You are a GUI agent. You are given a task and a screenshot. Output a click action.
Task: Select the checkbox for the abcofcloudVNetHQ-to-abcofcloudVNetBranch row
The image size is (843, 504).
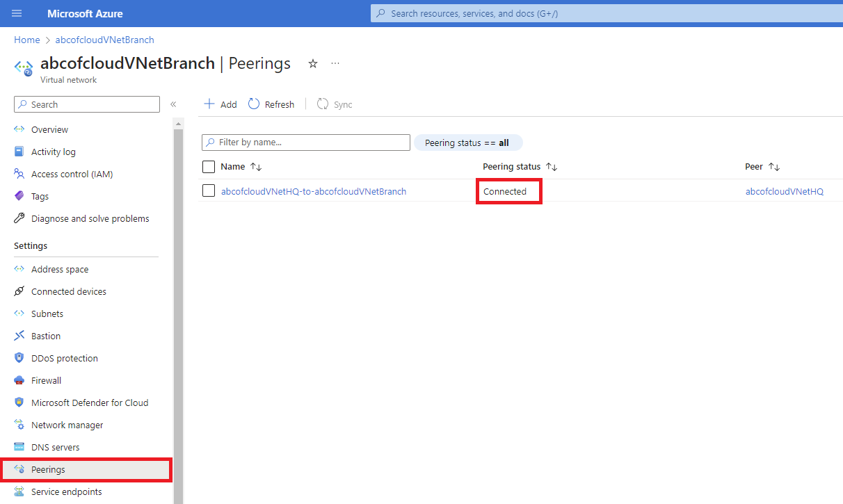[208, 190]
